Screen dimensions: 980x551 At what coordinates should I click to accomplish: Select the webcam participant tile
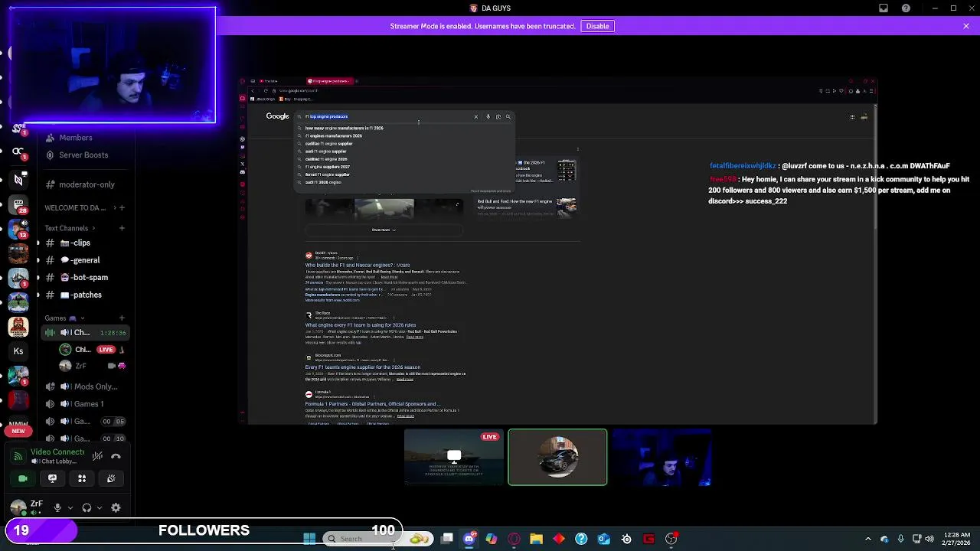[661, 457]
